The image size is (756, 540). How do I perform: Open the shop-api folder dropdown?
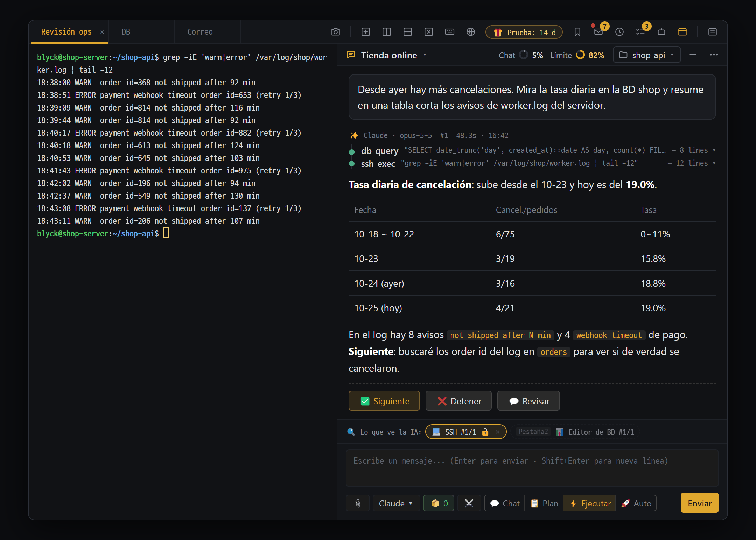pyautogui.click(x=647, y=55)
